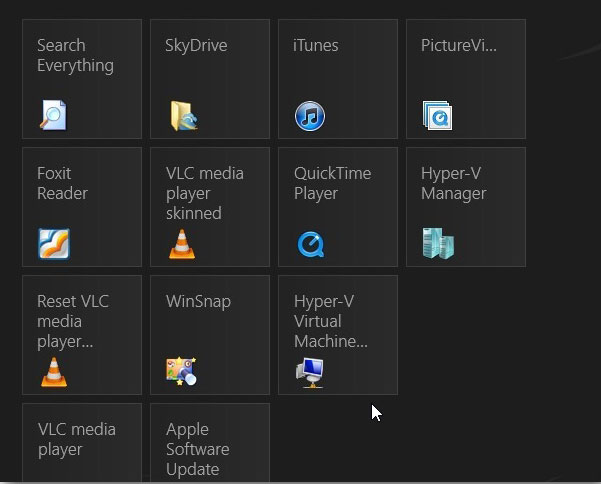Select the SkyDrive tile text
601x484 pixels.
196,46
